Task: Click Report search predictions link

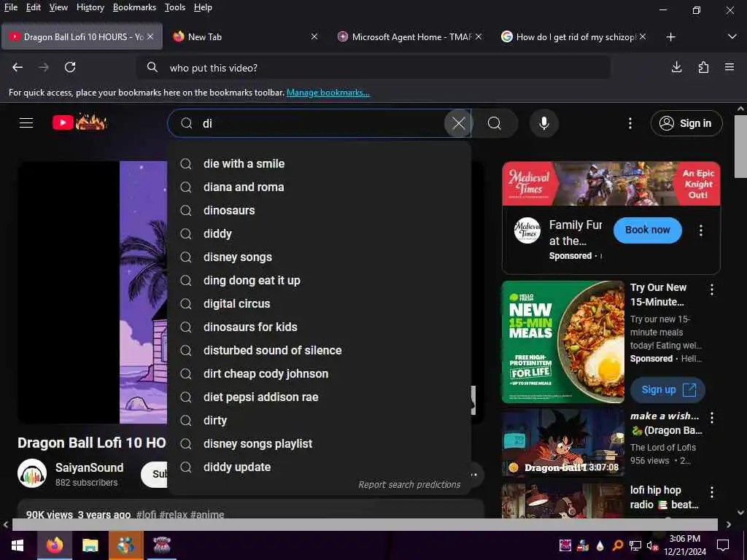Action: click(409, 485)
